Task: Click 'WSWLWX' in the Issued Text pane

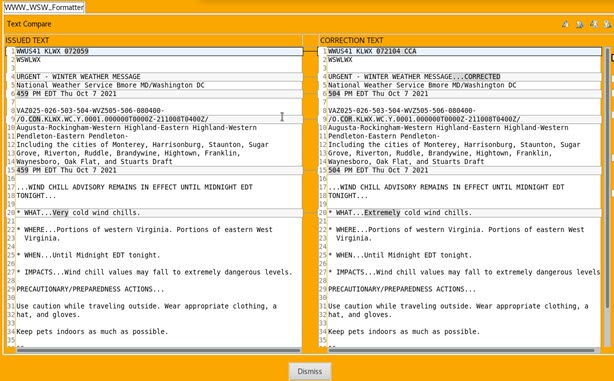Action: coord(29,60)
